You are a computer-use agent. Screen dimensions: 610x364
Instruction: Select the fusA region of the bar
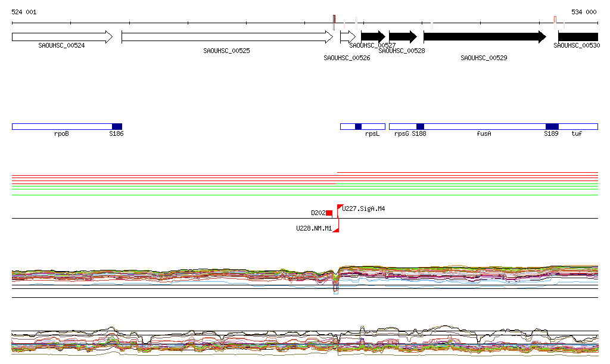pos(484,126)
